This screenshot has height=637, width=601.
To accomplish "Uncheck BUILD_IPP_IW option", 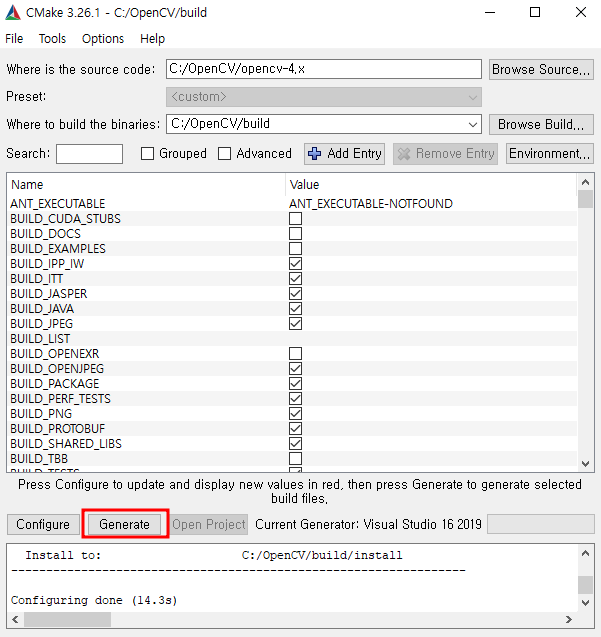I will point(295,264).
